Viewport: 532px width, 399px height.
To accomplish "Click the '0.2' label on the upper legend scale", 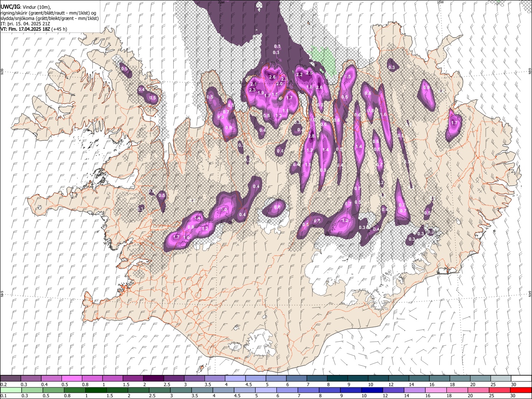I will 3,384.
